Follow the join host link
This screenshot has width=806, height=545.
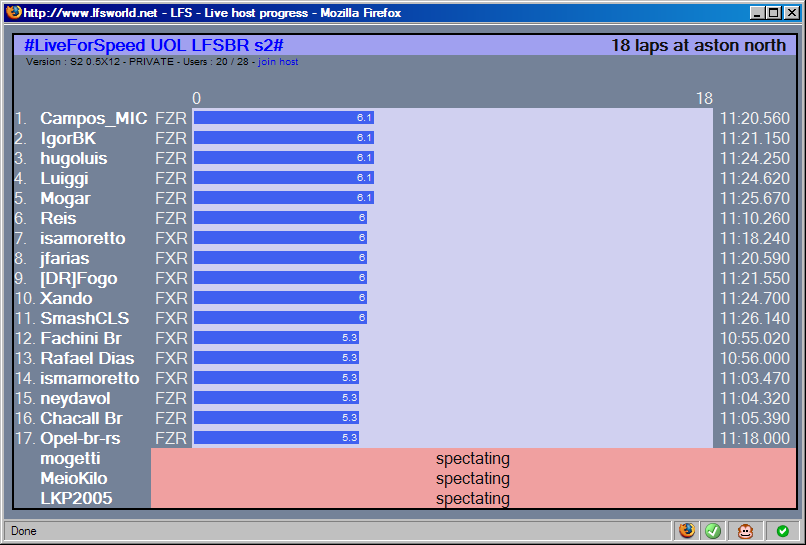[x=278, y=62]
